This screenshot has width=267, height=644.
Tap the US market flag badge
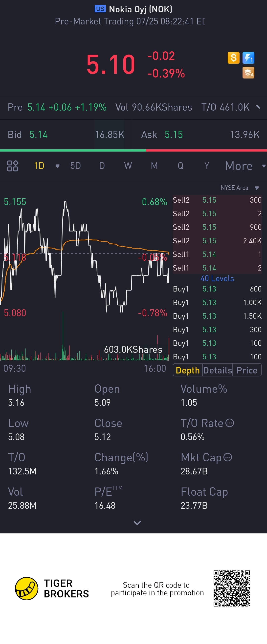[x=100, y=9]
